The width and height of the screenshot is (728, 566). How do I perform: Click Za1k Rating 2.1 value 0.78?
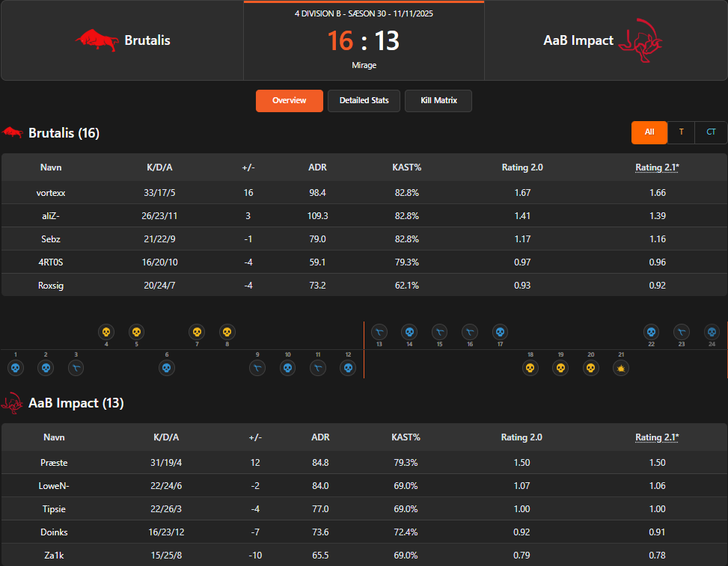tap(657, 556)
